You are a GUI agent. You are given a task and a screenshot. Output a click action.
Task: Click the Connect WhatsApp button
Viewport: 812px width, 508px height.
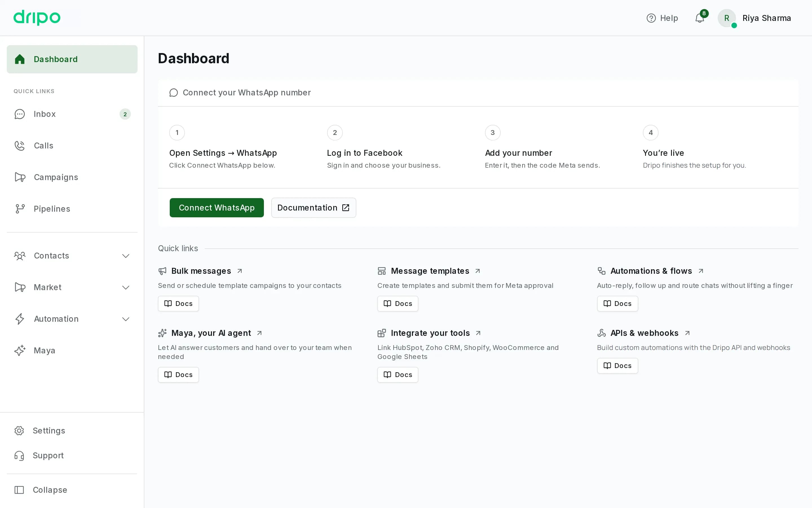(x=217, y=208)
